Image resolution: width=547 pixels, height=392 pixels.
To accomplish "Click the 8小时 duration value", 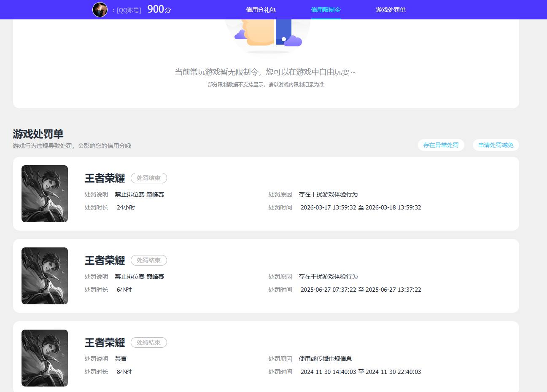I will tap(124, 372).
